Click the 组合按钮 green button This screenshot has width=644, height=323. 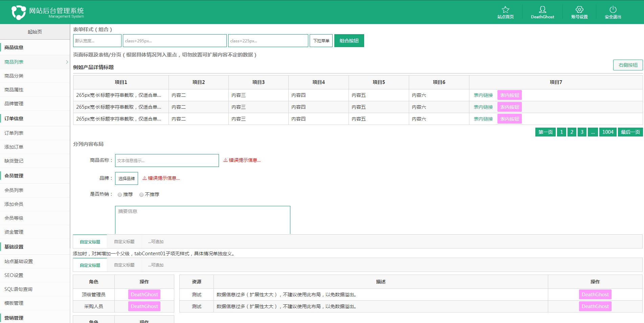(x=349, y=41)
